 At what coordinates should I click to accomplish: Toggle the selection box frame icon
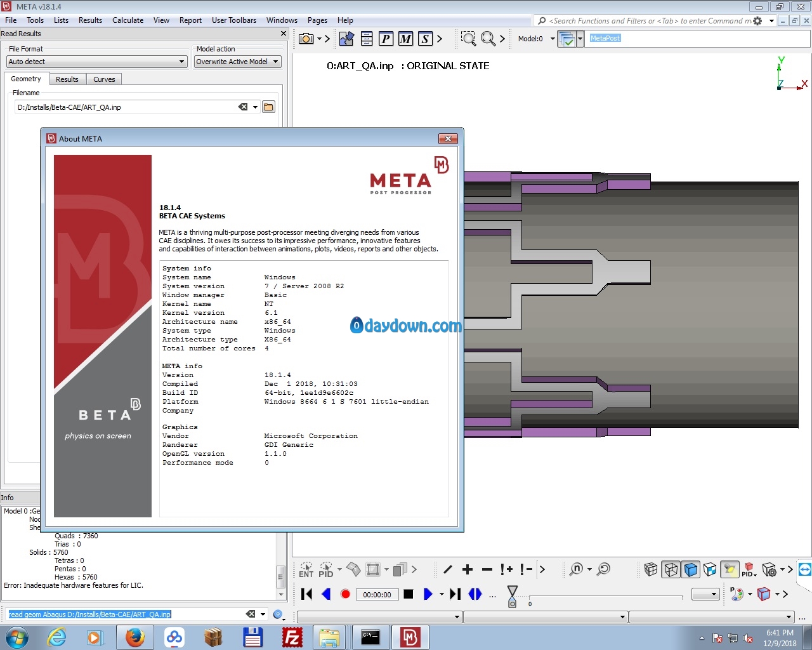[373, 569]
